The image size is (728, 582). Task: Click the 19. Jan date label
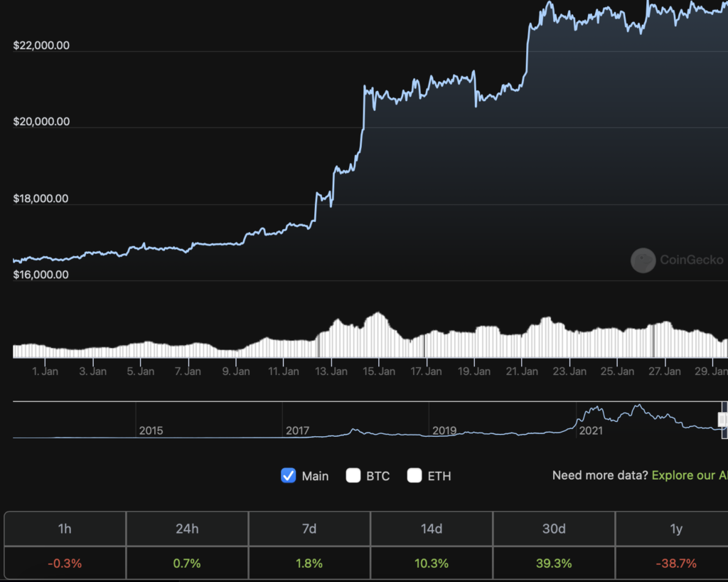[x=474, y=371]
